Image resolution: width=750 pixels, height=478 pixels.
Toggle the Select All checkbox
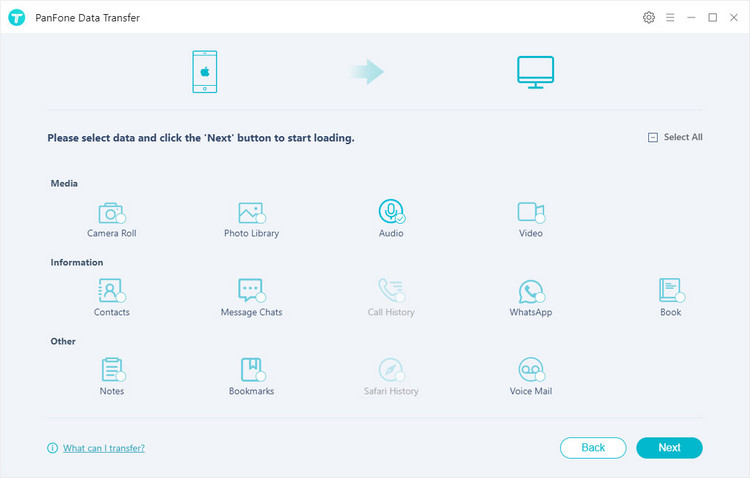point(652,138)
